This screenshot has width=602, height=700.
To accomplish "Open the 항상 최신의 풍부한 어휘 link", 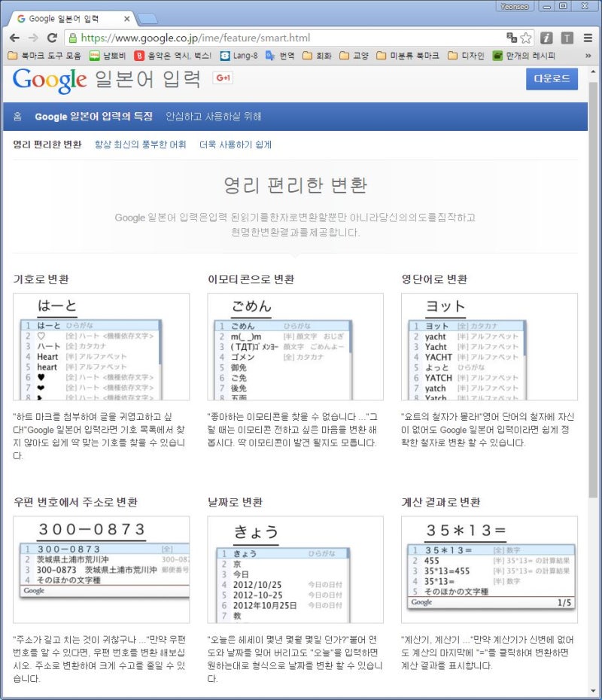I will pos(140,145).
